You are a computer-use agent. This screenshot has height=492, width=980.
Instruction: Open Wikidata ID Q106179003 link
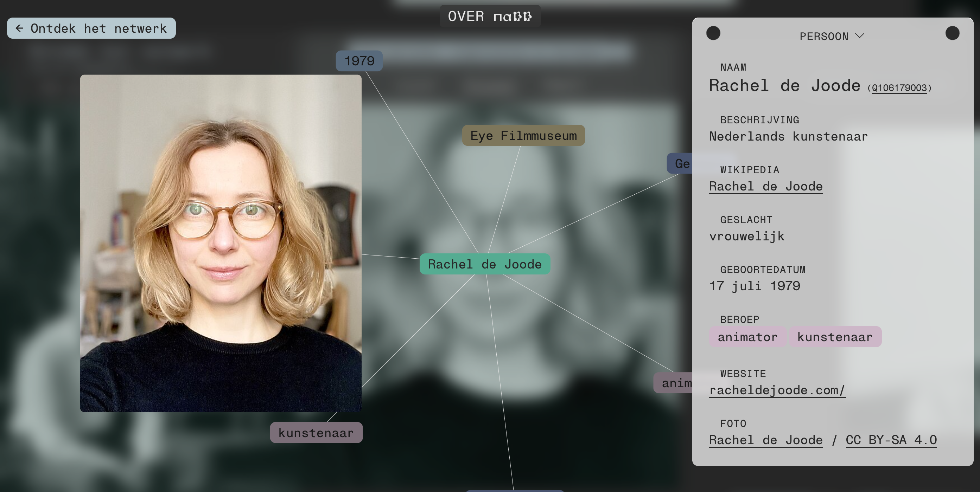(899, 88)
